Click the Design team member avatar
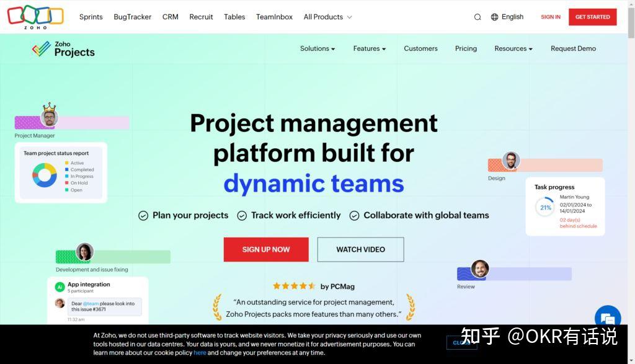Image resolution: width=635 pixels, height=364 pixels. (x=511, y=161)
